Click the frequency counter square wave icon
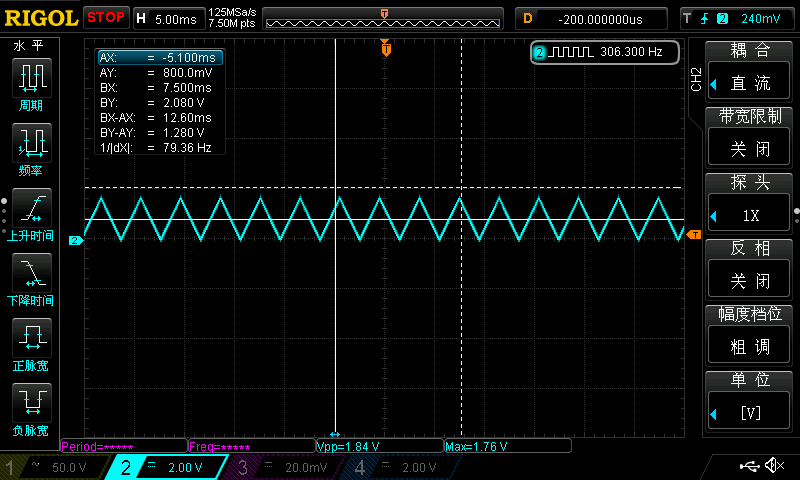The image size is (800, 480). click(571, 52)
